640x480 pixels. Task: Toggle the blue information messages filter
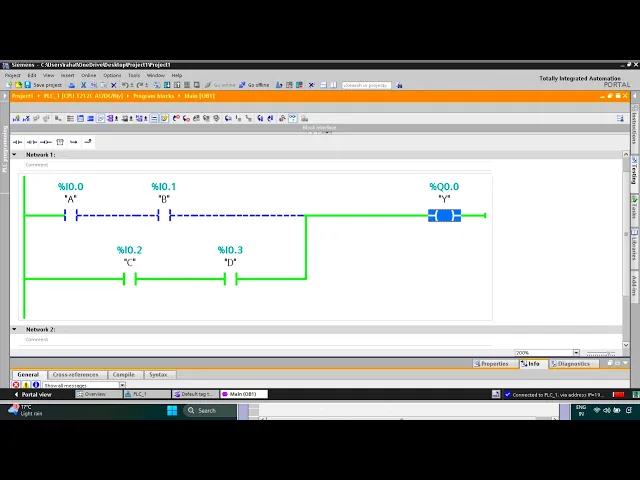36,385
